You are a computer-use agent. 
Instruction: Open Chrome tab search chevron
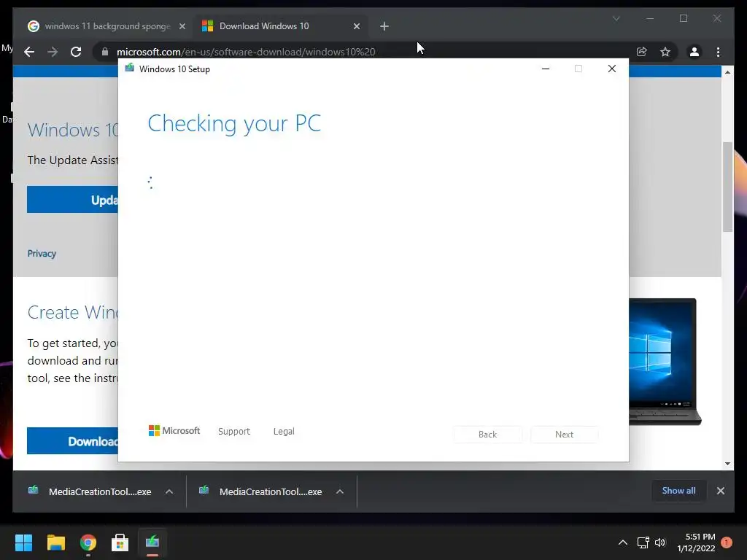point(616,18)
